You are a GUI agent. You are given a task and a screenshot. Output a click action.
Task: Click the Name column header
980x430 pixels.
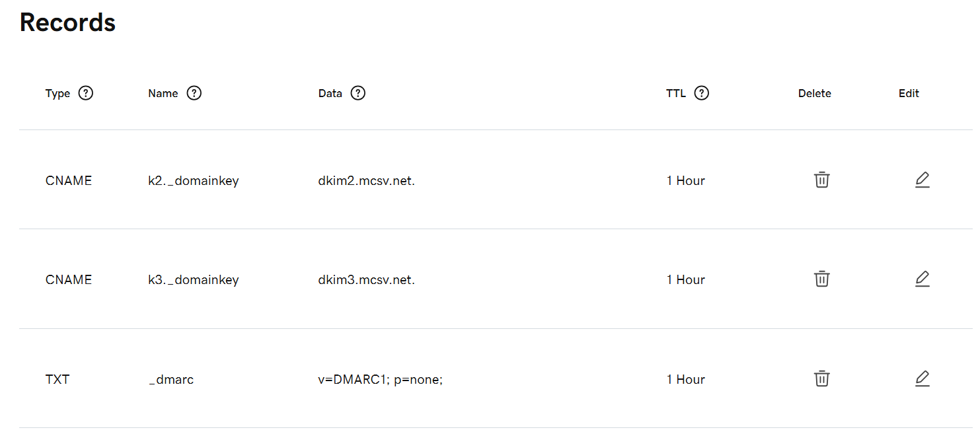(x=163, y=94)
